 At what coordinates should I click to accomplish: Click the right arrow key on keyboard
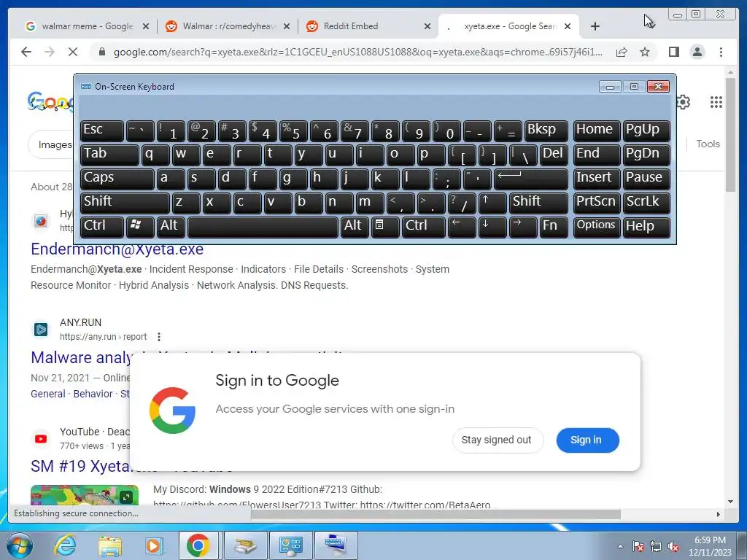[523, 226]
